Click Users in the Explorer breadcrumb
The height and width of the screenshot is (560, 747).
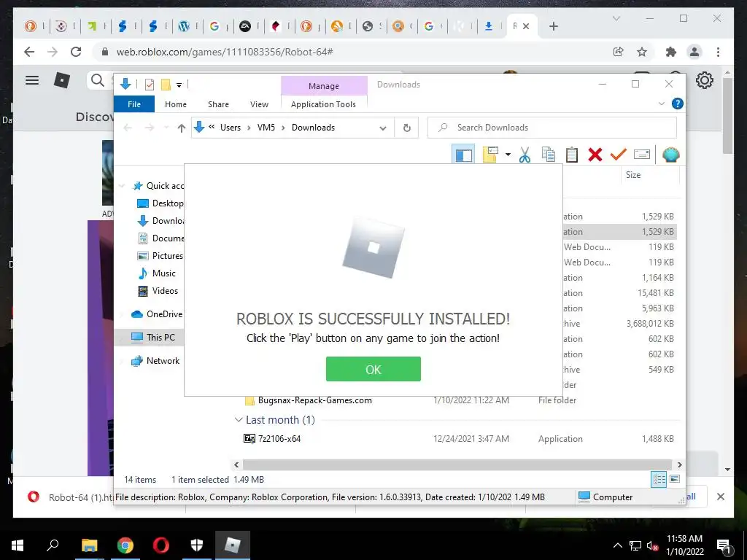pyautogui.click(x=230, y=128)
